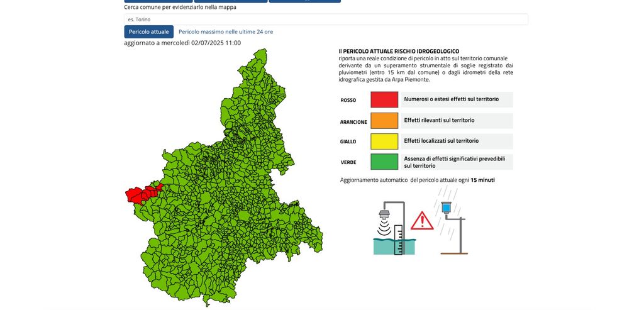Click the 'PERICOLO ATTUALE RISCHIO IDROGEOLOGICO' heading
This screenshot has width=644, height=310.
pos(399,51)
